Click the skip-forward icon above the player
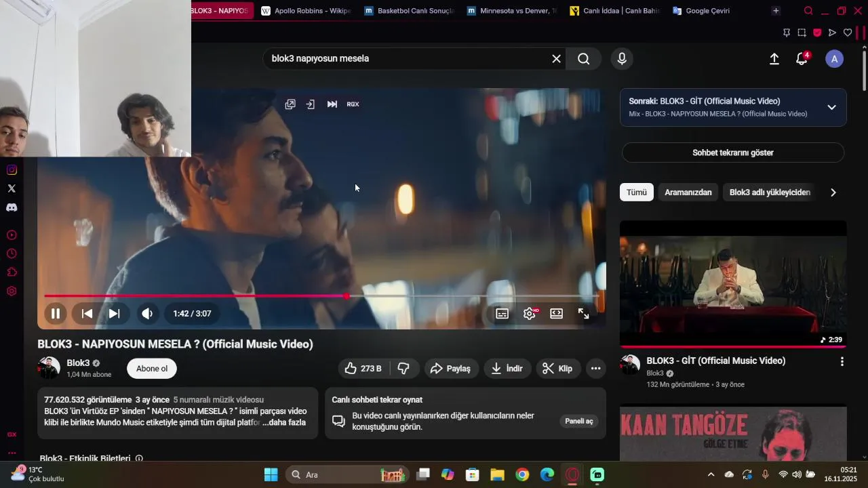Screen dimensions: 868x488 point(332,104)
